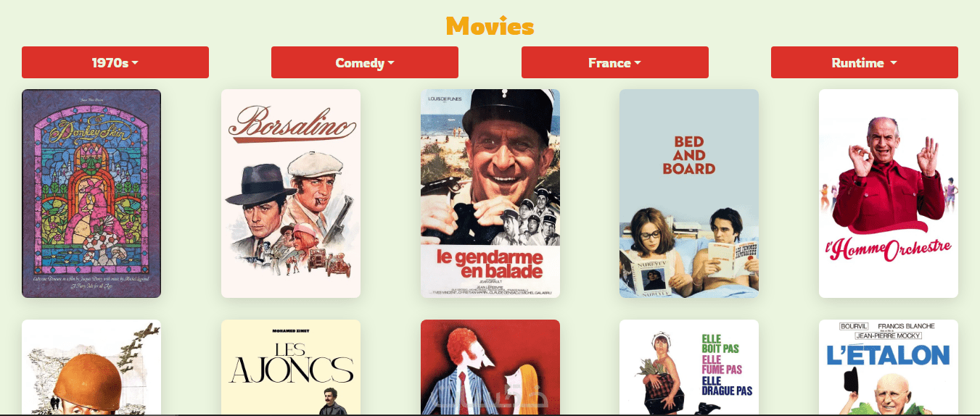
Task: Click the caret arrow beside Runtime
Action: (894, 63)
